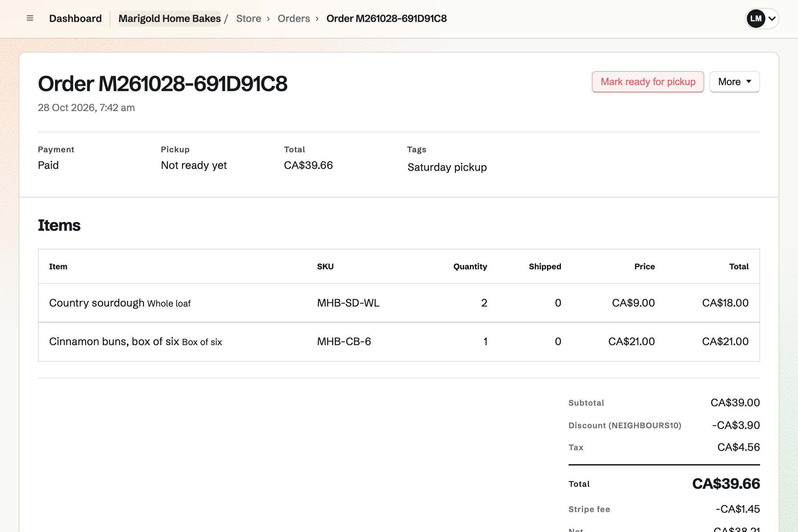Select the Not ready yet pickup status

[x=194, y=165]
